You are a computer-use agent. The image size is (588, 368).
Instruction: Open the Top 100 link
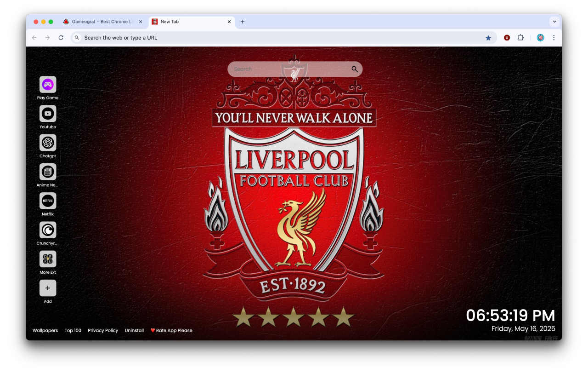[73, 330]
